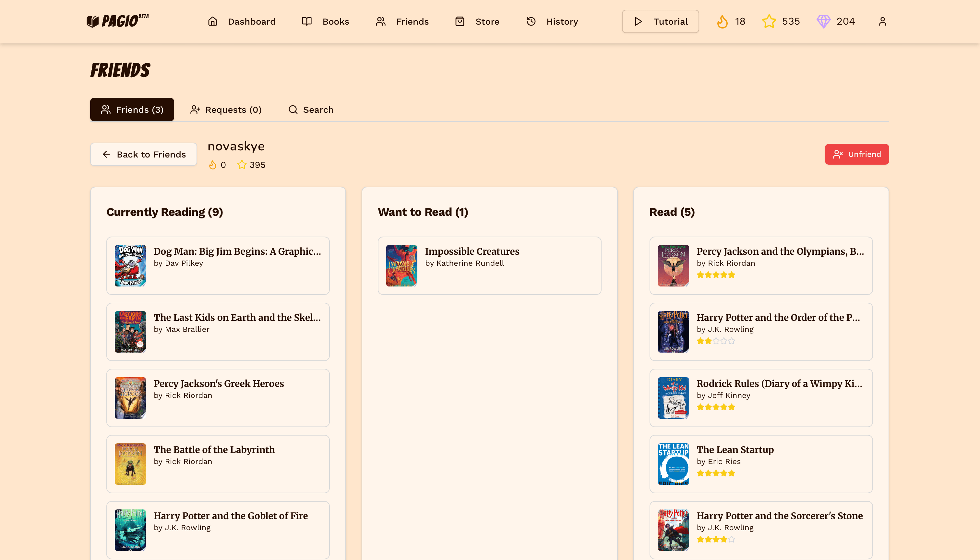Click The Lean Startup title
980x560 pixels.
735,449
